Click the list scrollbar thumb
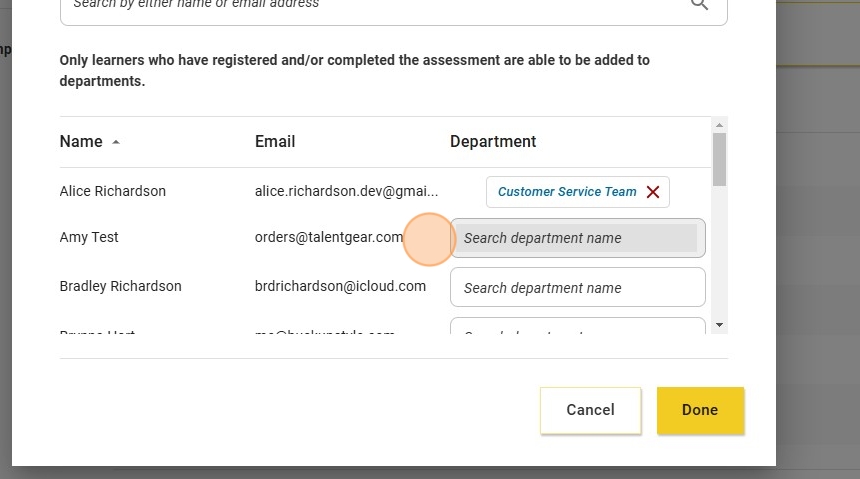The height and width of the screenshot is (479, 860). point(719,160)
